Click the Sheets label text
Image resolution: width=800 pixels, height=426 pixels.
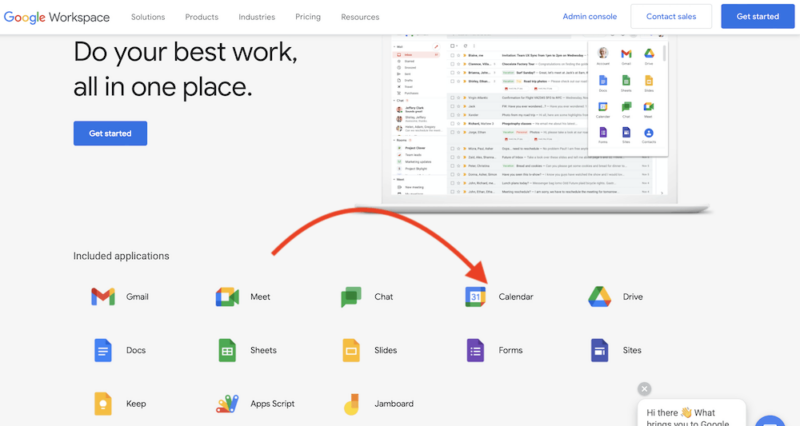(263, 350)
